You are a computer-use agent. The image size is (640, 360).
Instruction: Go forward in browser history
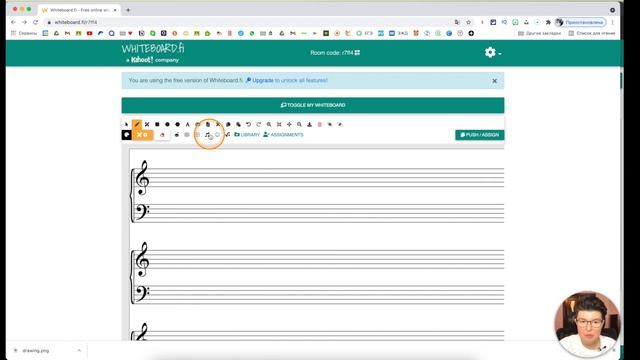[24, 22]
